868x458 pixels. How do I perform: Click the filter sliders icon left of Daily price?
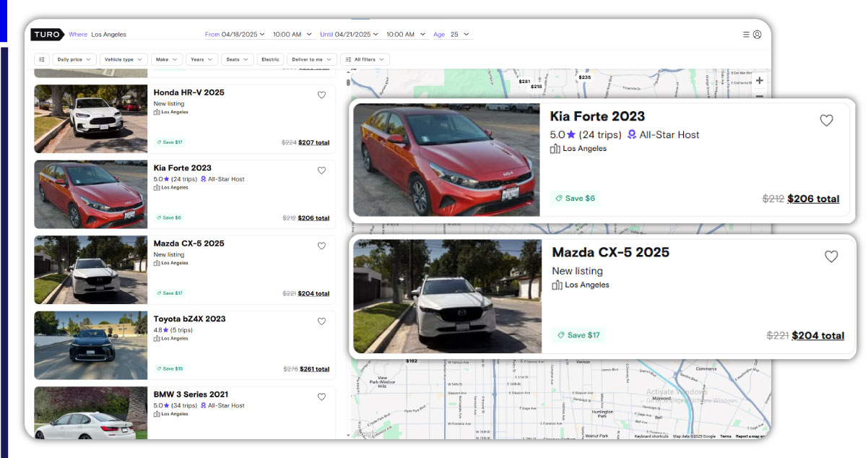coord(42,59)
